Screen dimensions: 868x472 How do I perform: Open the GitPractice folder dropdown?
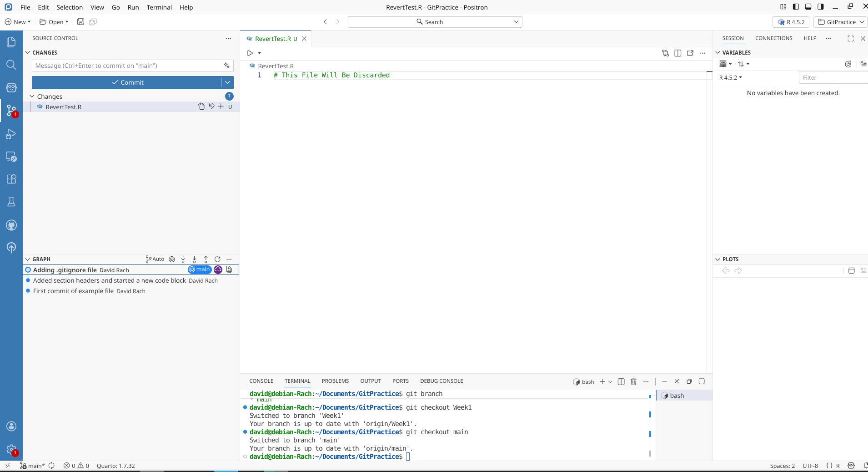pos(841,22)
